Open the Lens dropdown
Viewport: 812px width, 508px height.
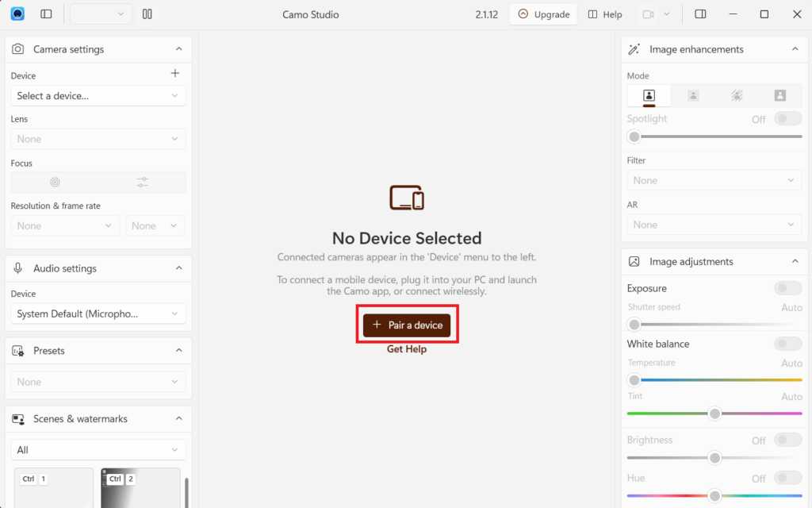tap(98, 138)
